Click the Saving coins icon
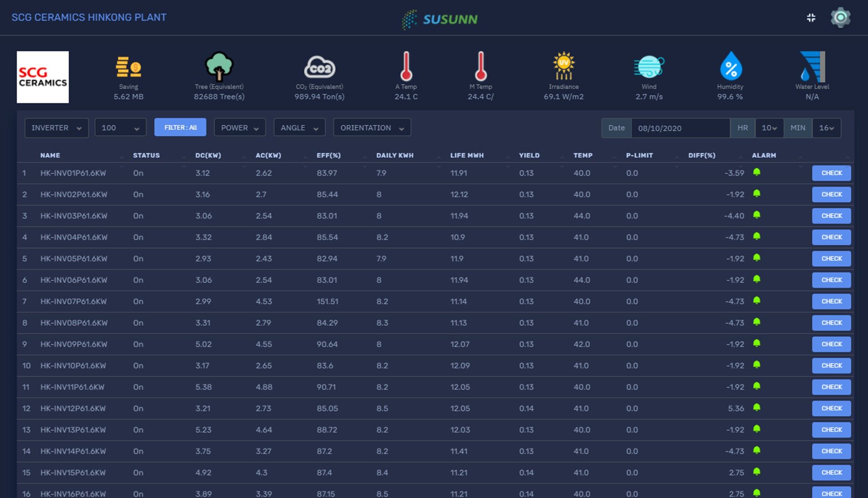Image resolution: width=868 pixels, height=498 pixels. coord(128,67)
